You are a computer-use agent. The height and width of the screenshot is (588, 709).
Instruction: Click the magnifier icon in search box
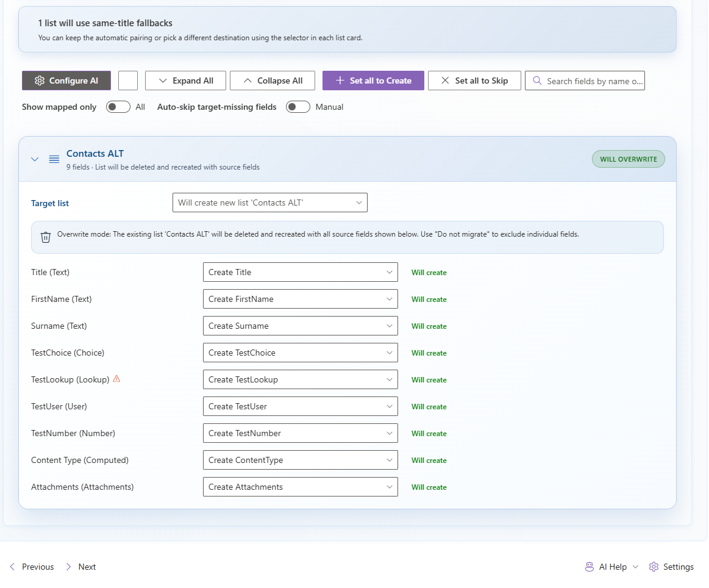coord(537,81)
